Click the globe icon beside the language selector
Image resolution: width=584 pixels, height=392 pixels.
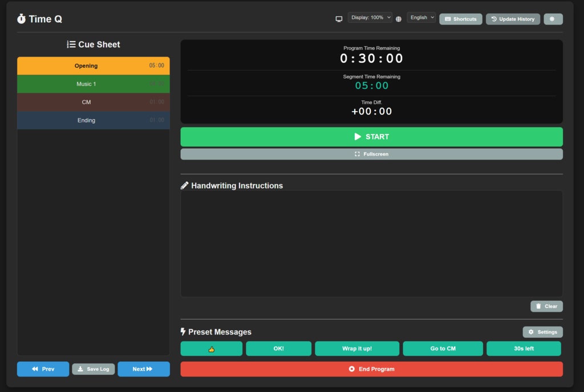pyautogui.click(x=399, y=19)
